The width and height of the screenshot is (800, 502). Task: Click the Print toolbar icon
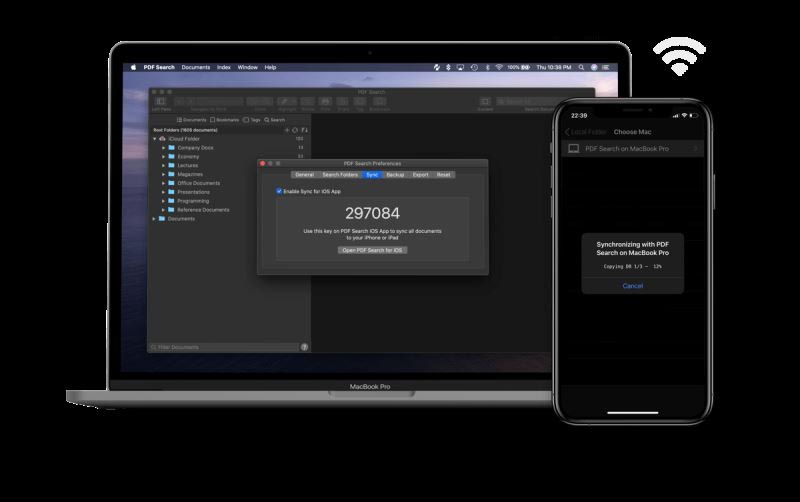(x=326, y=102)
